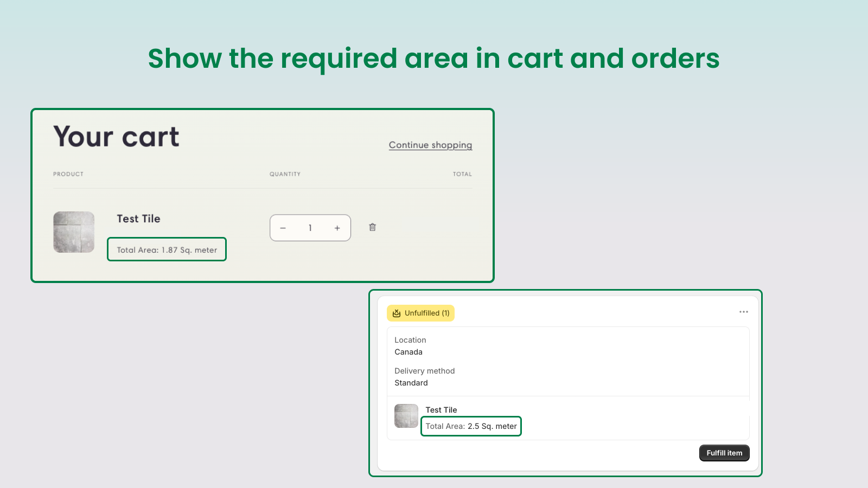Screen dimensions: 868x488
Task: Click the Delivery method label
Action: pyautogui.click(x=425, y=371)
